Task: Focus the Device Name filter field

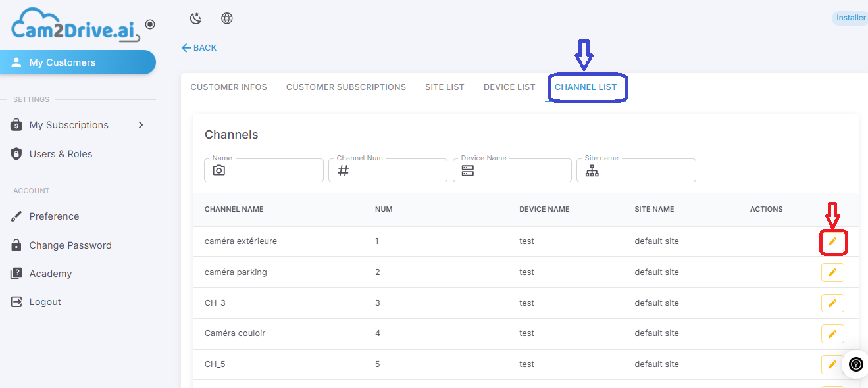Action: 512,170
